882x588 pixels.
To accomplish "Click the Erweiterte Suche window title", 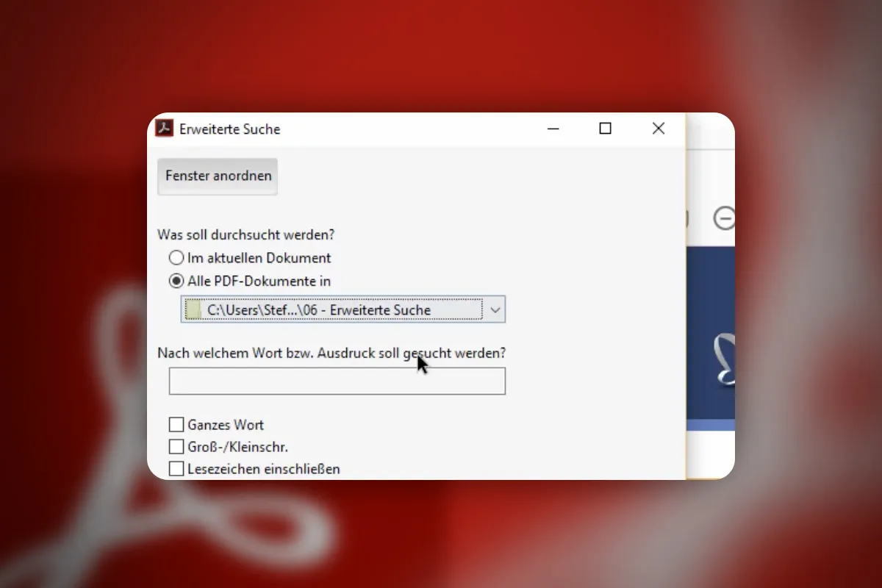I will (x=230, y=129).
